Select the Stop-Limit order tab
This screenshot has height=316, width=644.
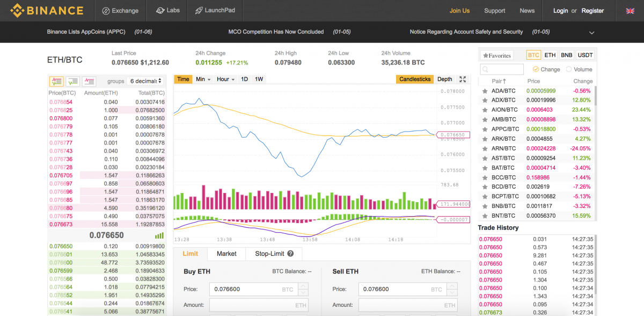(274, 254)
